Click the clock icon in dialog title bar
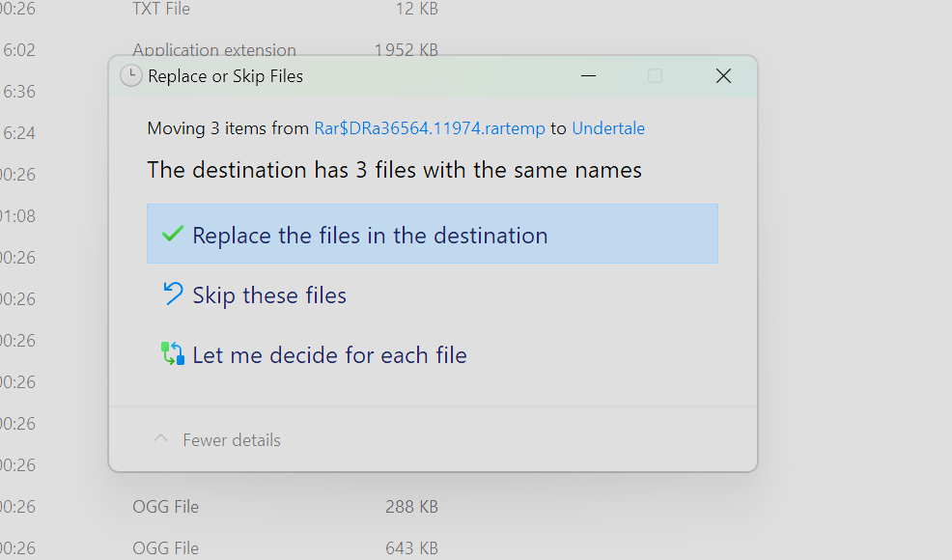The width and height of the screenshot is (952, 560). [130, 76]
